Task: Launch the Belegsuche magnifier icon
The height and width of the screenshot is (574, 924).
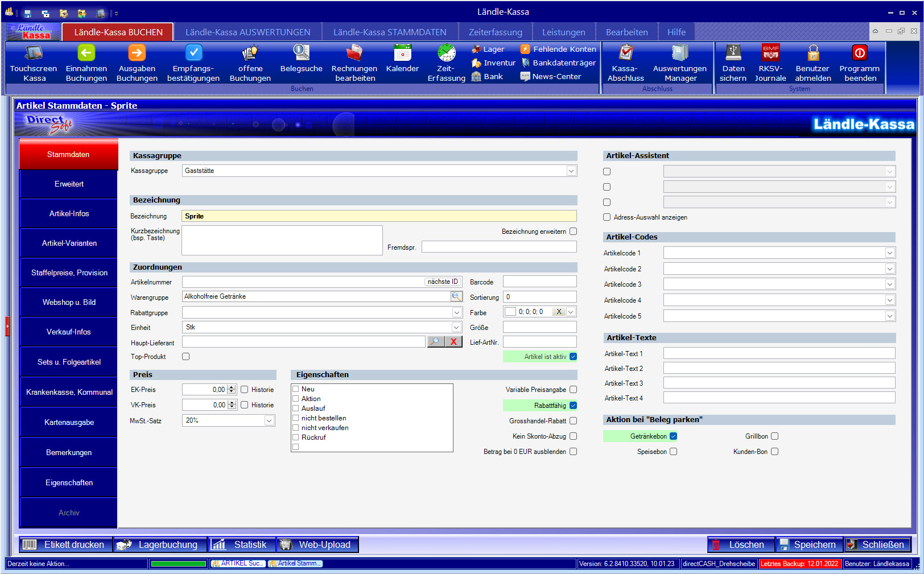Action: click(301, 53)
